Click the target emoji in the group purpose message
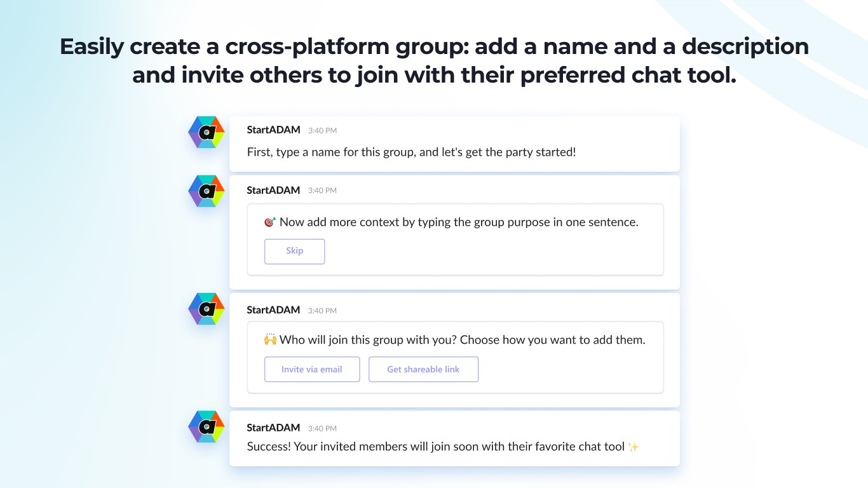 click(x=270, y=222)
